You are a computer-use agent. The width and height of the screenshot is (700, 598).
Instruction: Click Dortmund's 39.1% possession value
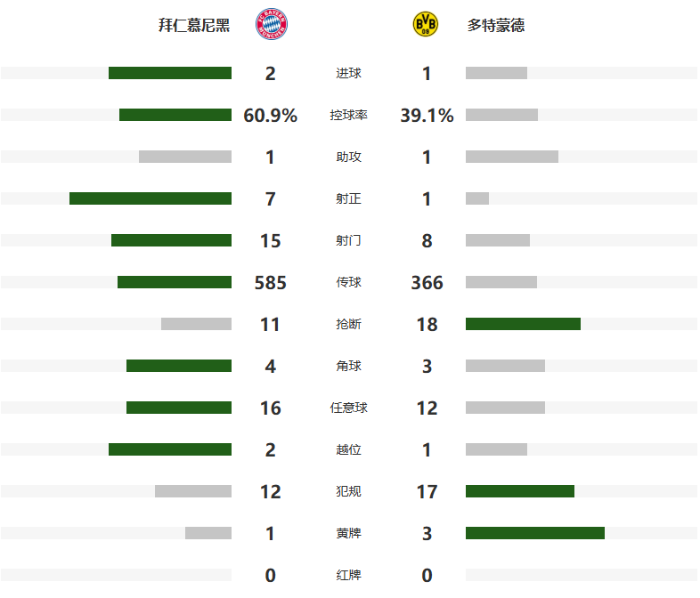click(427, 116)
